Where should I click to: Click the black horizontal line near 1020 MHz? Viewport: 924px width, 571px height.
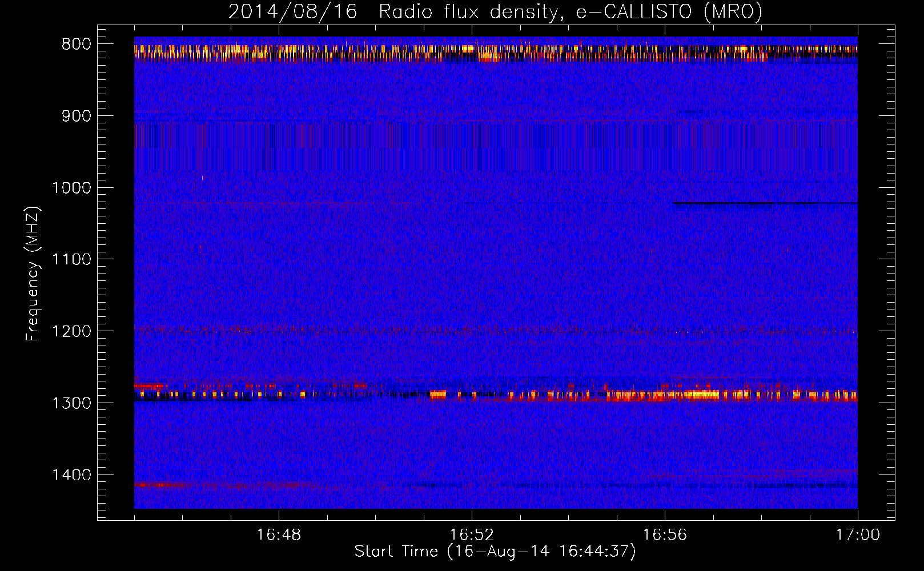[765, 203]
